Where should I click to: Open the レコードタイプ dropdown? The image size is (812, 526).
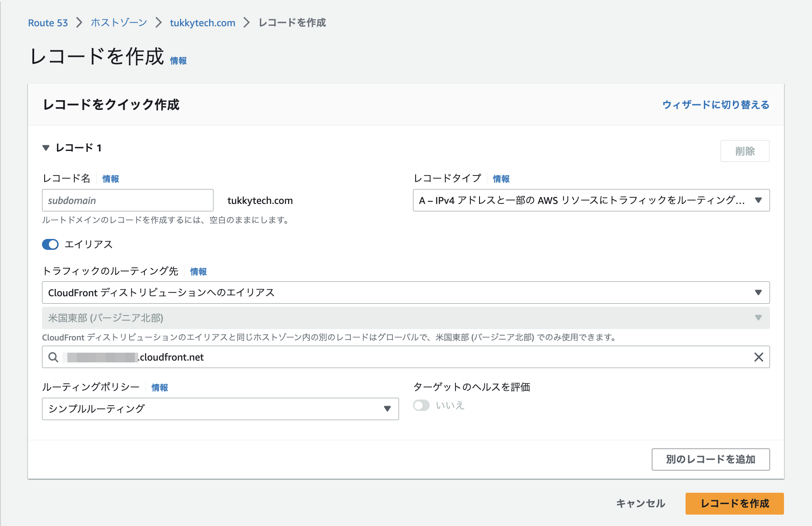[x=591, y=200]
